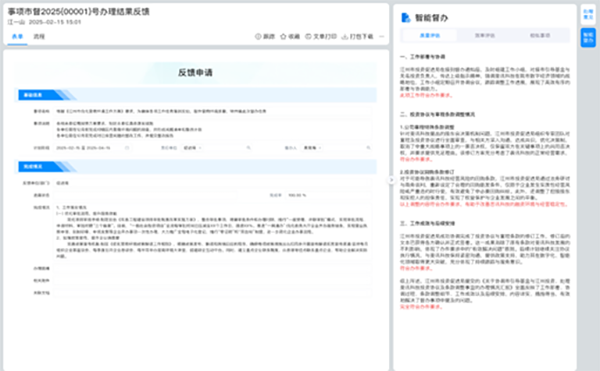Select the 表单 tab
Screen dimensions: 600x371
pyautogui.click(x=17, y=36)
